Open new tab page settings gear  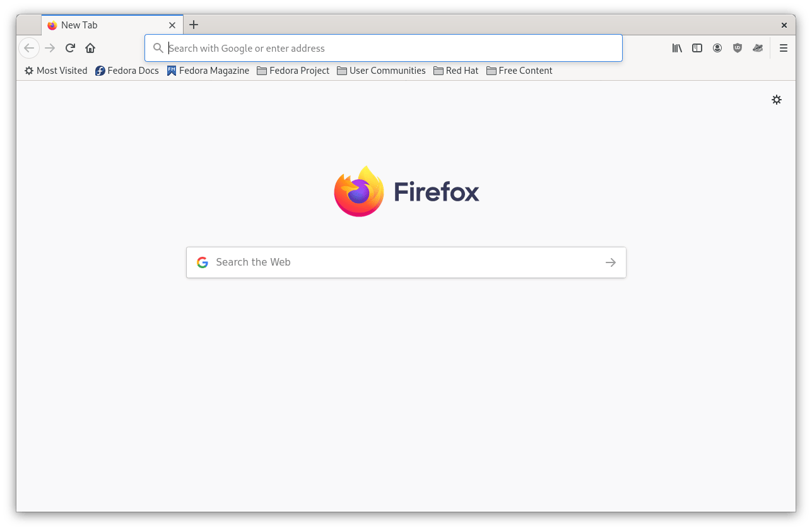pyautogui.click(x=777, y=100)
